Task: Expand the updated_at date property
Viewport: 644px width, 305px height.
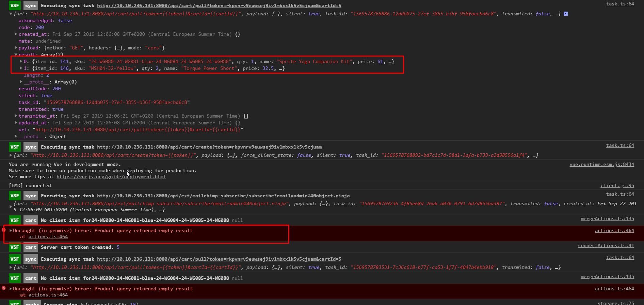Action: (16, 123)
